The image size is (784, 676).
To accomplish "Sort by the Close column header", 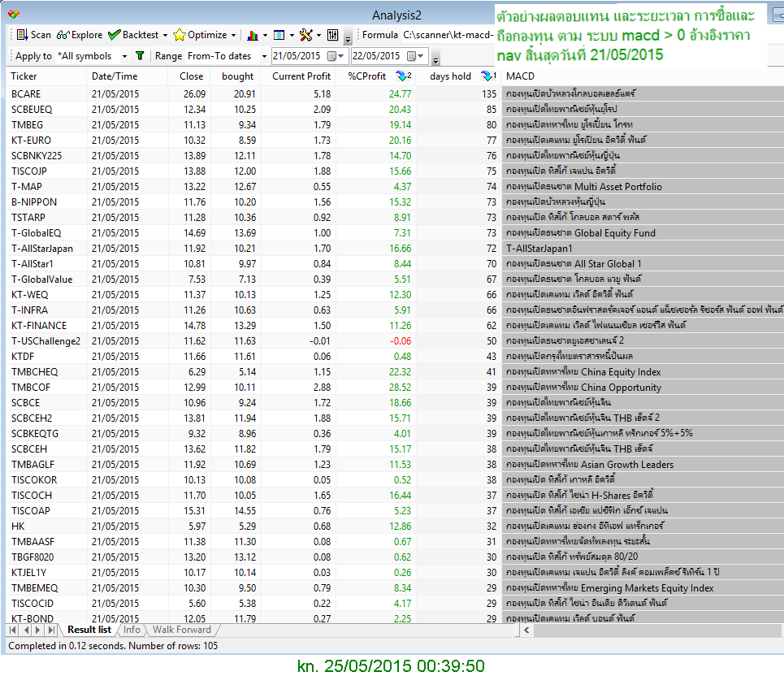I will (x=188, y=76).
